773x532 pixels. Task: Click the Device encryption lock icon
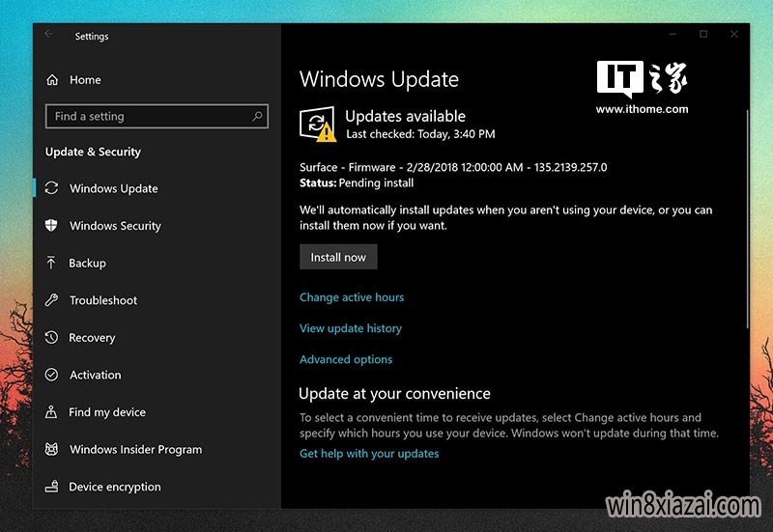pos(51,487)
